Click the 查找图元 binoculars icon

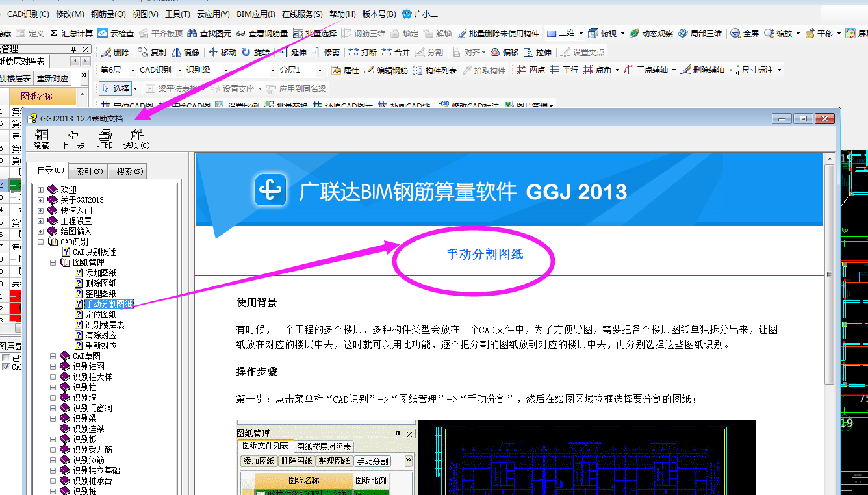tap(192, 33)
